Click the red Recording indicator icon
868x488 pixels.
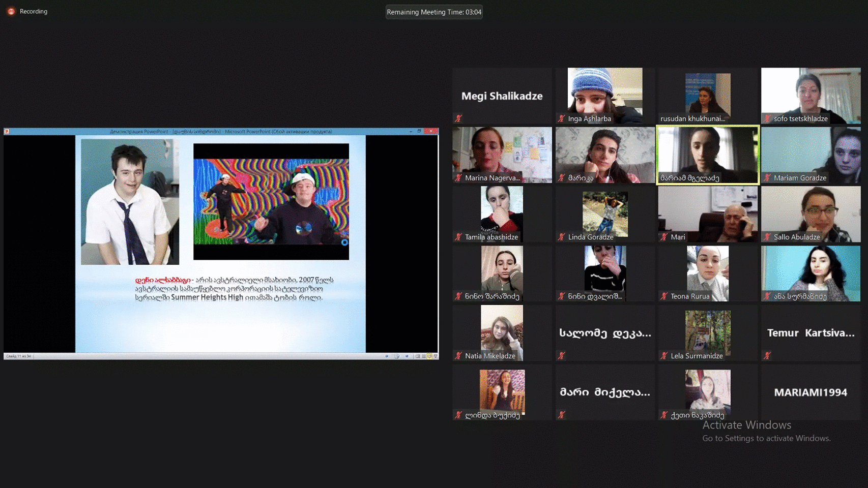click(11, 11)
